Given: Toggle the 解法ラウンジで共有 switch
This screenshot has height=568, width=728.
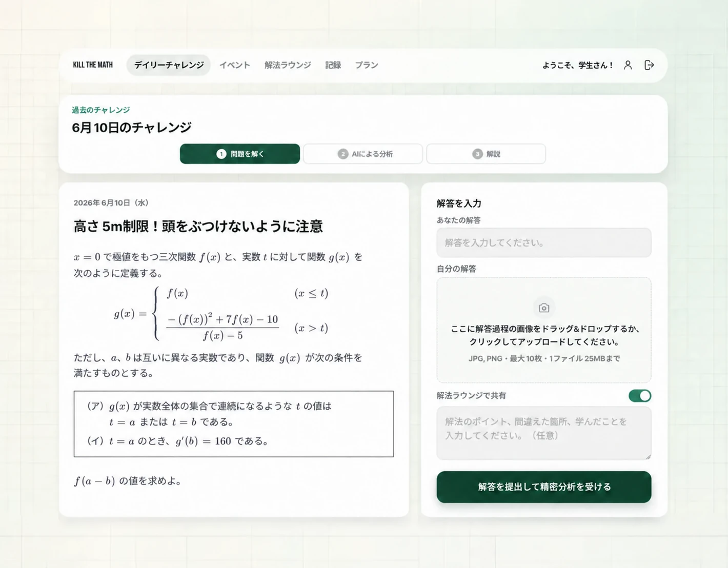Looking at the screenshot, I should (x=640, y=396).
